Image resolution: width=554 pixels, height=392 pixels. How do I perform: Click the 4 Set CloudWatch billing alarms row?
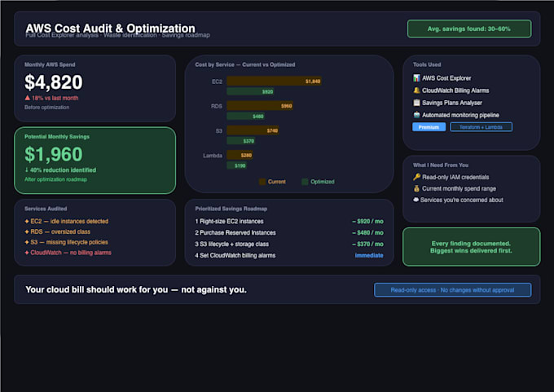click(x=289, y=255)
